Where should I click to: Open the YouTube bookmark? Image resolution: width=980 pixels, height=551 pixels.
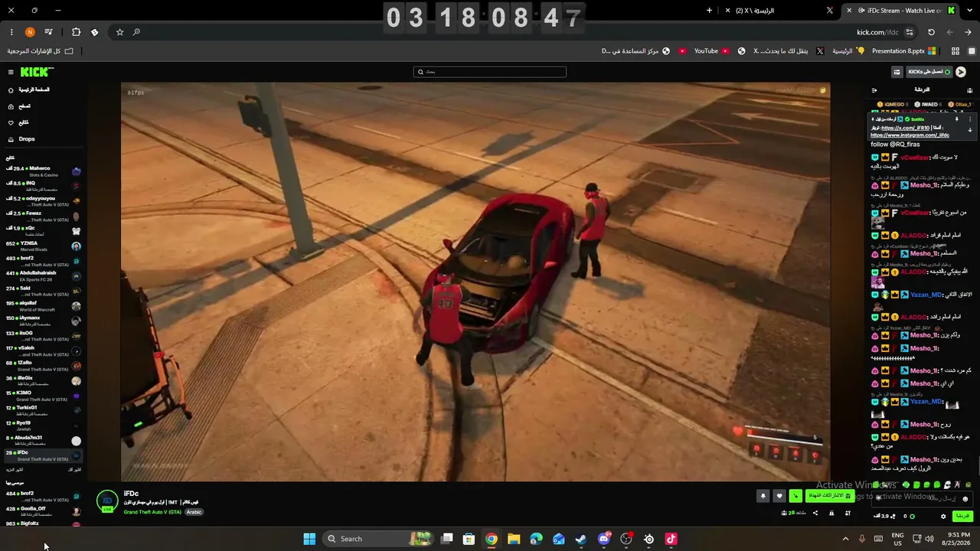point(711,51)
